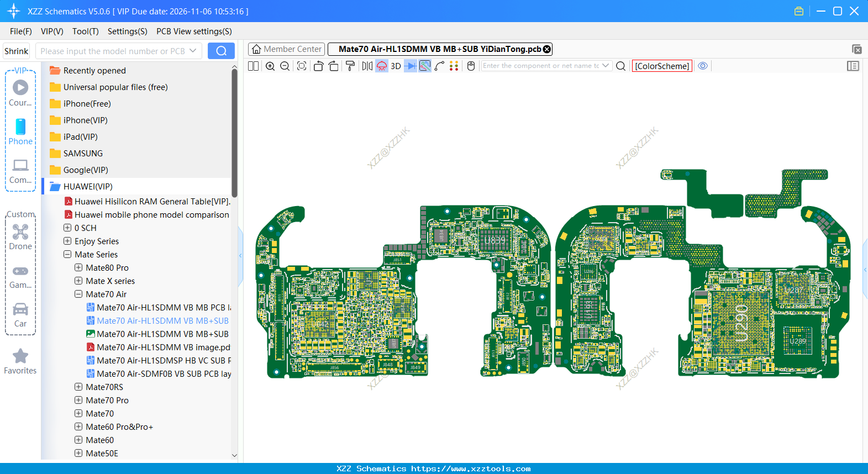The height and width of the screenshot is (474, 868).
Task: Click the Shrink button
Action: [16, 51]
